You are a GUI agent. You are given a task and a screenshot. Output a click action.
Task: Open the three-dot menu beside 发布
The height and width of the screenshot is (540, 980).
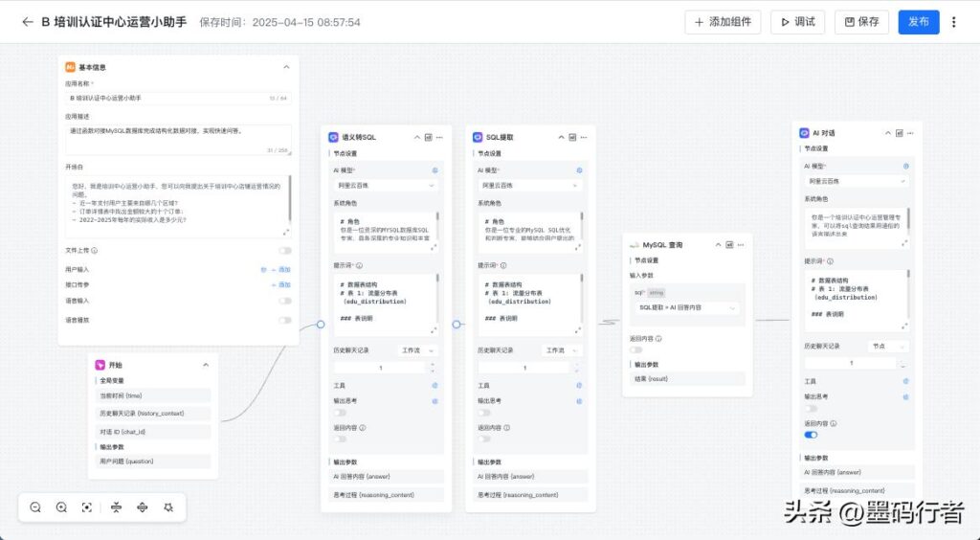(953, 22)
